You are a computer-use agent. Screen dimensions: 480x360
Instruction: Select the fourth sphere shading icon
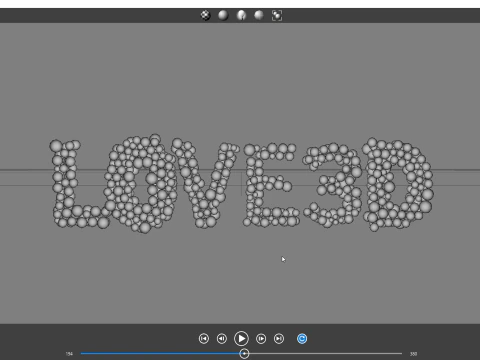click(x=259, y=15)
